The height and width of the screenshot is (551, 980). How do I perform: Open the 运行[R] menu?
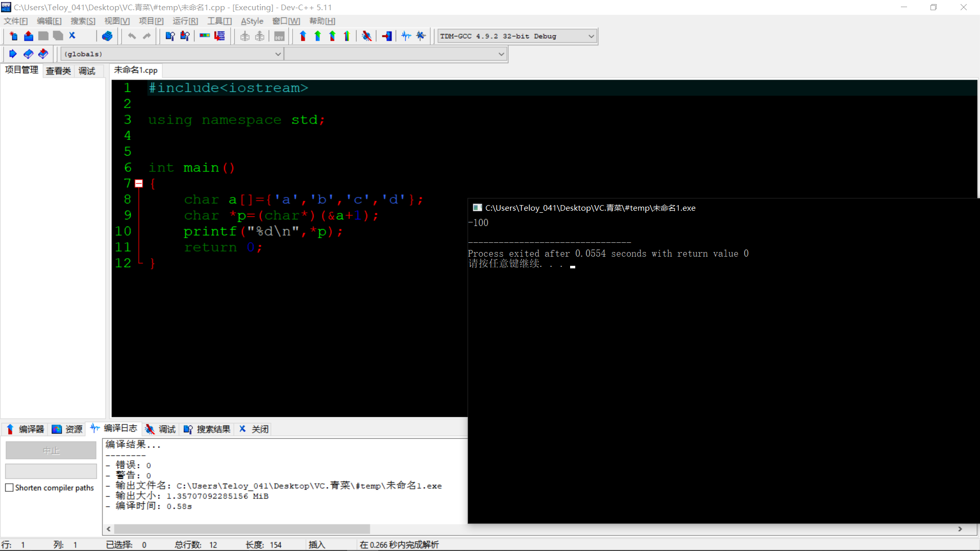185,21
